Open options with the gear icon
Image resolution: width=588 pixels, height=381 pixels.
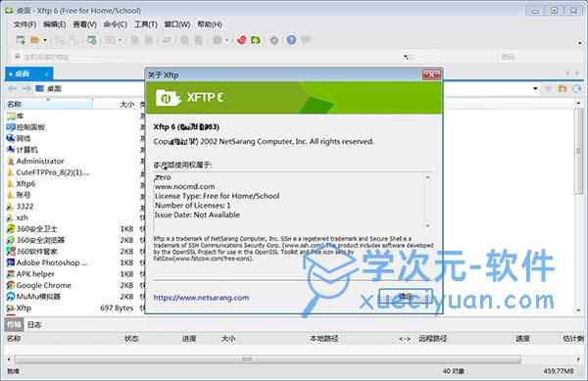tap(274, 40)
